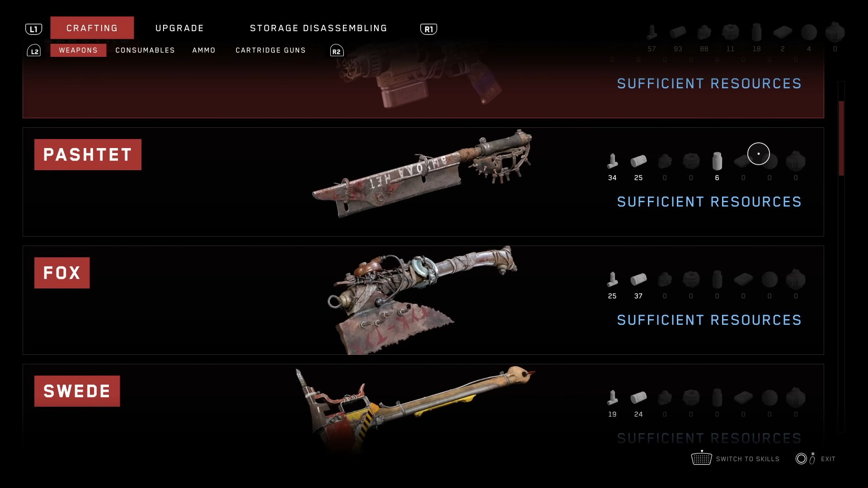Click the R1 shoulder button icon

pos(428,29)
